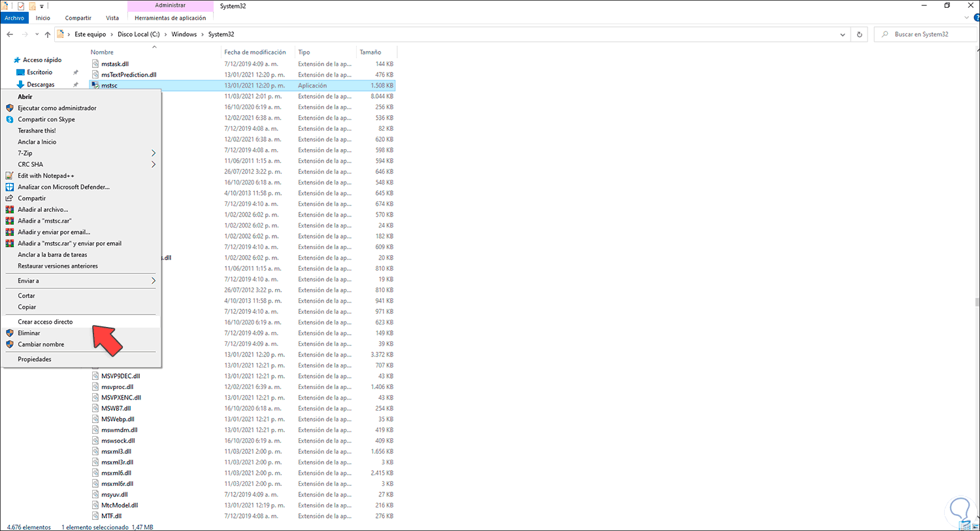980x531 pixels.
Task: Go back with the left arrow
Action: pos(10,34)
